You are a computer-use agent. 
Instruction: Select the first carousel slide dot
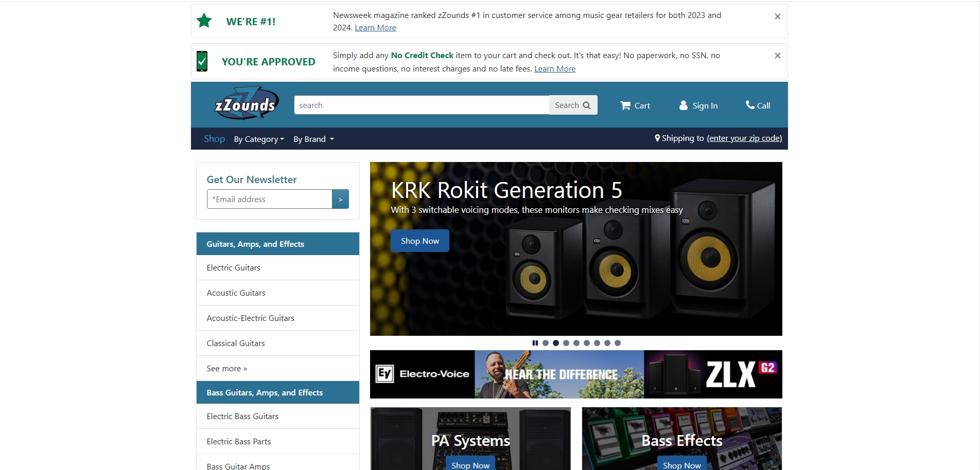tap(546, 343)
